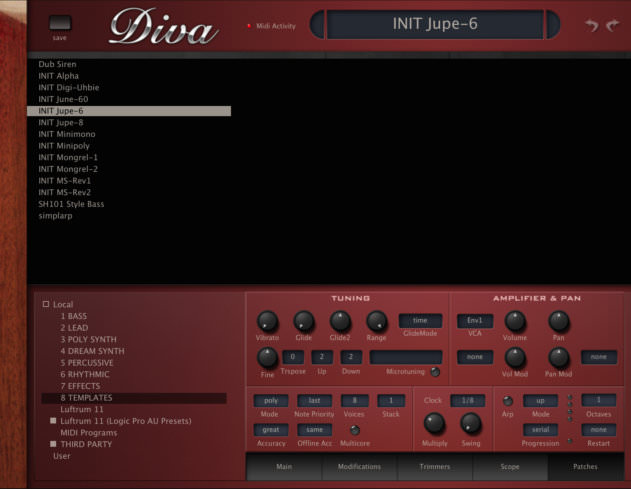
Task: Load the INIT Minimono patch
Action: 67,134
